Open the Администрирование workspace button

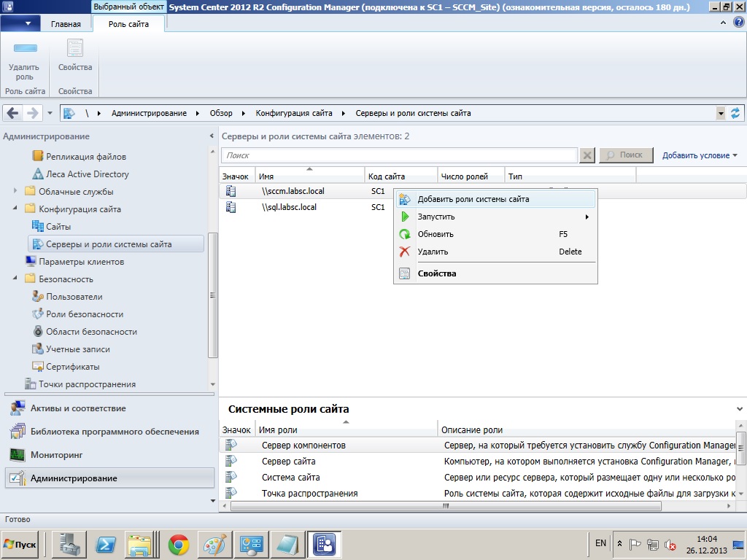click(109, 478)
